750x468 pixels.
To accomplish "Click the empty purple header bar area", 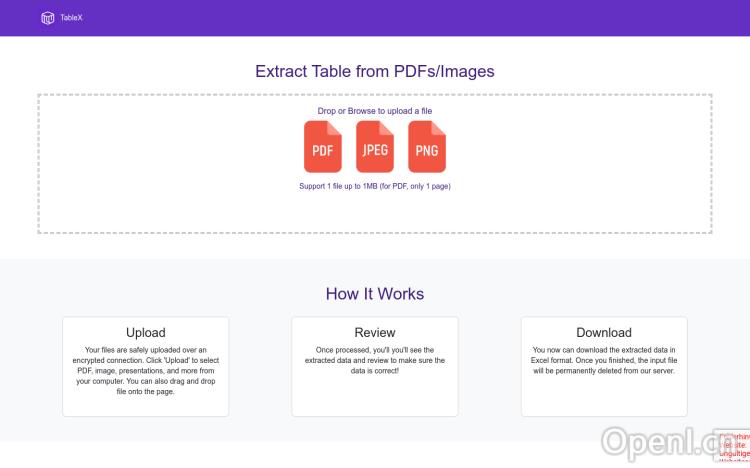I will tap(400, 18).
